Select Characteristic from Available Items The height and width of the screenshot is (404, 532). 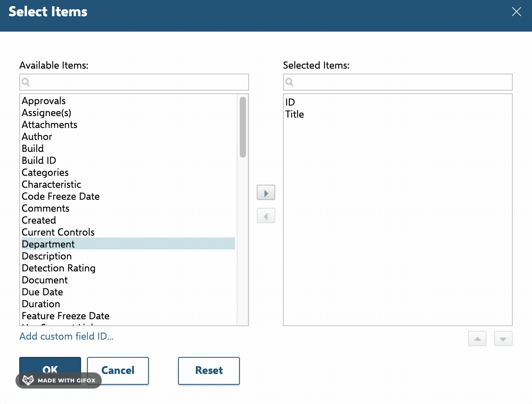click(128, 184)
